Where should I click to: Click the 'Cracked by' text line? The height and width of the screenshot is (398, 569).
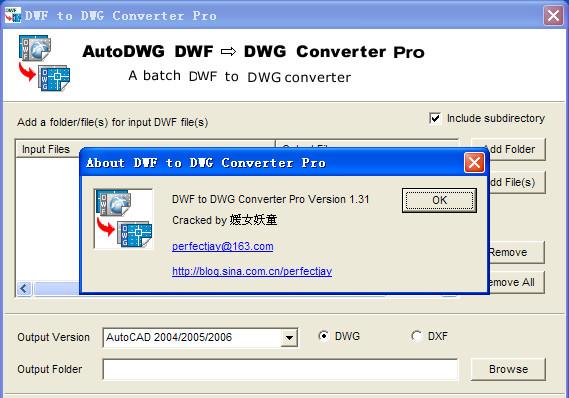(x=225, y=220)
